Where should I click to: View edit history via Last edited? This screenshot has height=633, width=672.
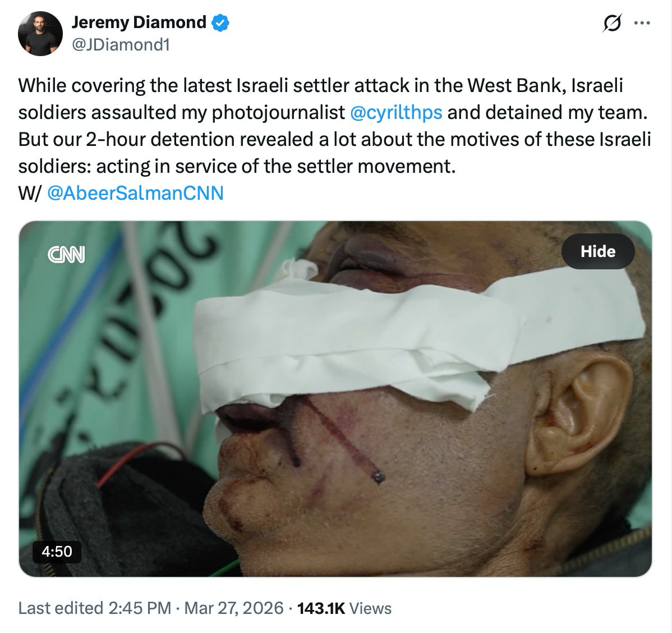click(x=61, y=608)
